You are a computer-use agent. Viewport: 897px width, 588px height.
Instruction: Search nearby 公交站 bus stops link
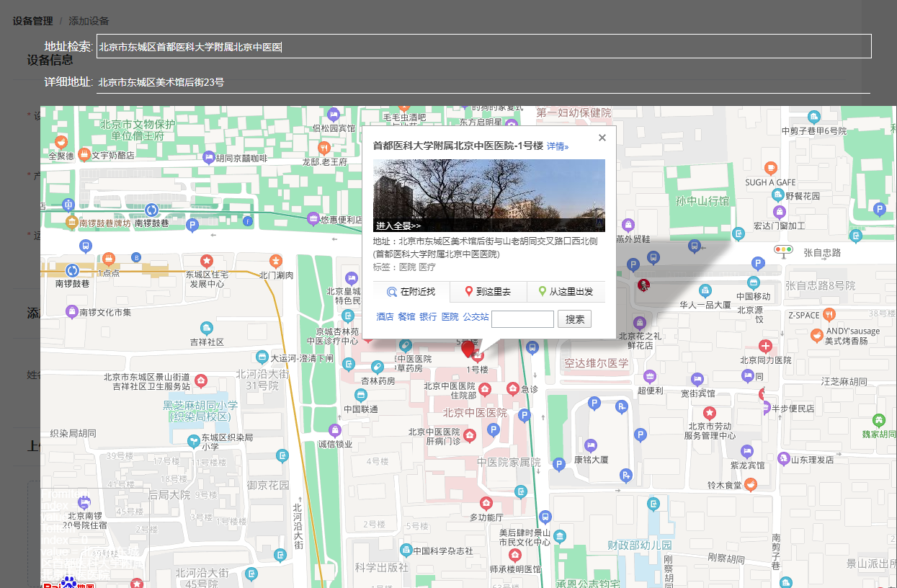click(476, 317)
